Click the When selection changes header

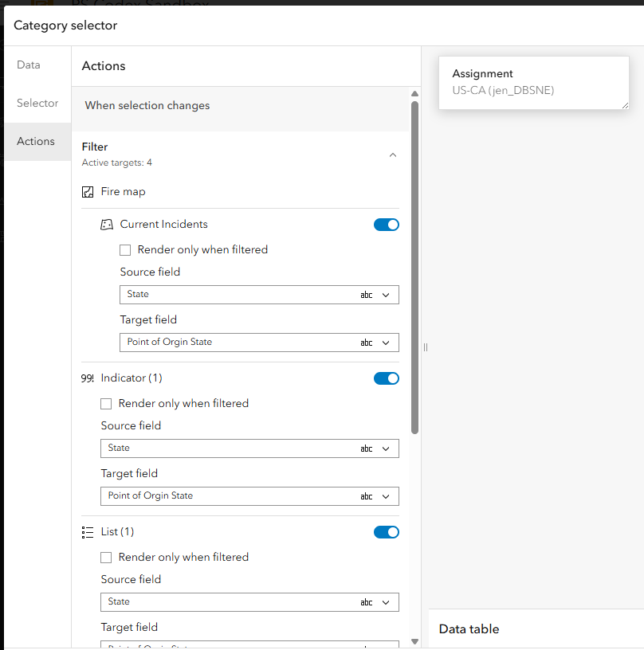(147, 106)
